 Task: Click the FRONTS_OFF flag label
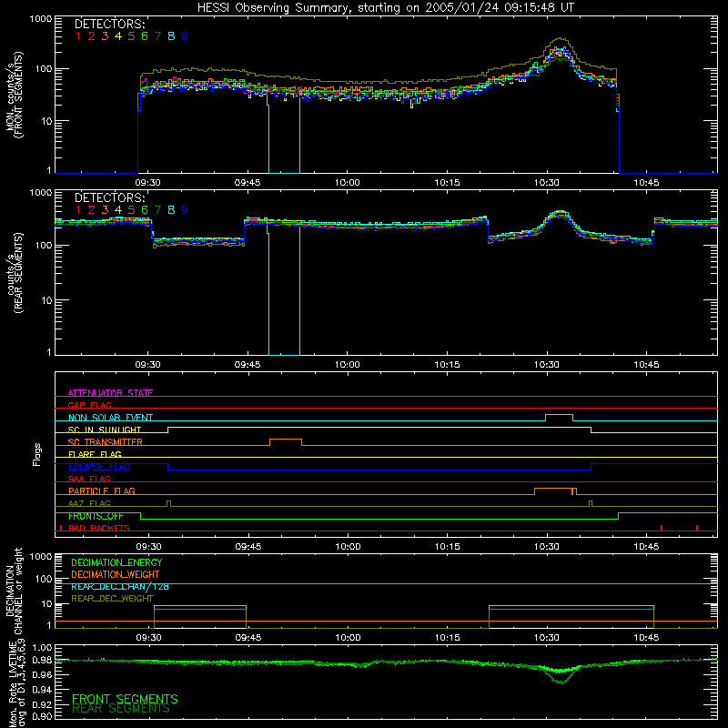click(96, 516)
